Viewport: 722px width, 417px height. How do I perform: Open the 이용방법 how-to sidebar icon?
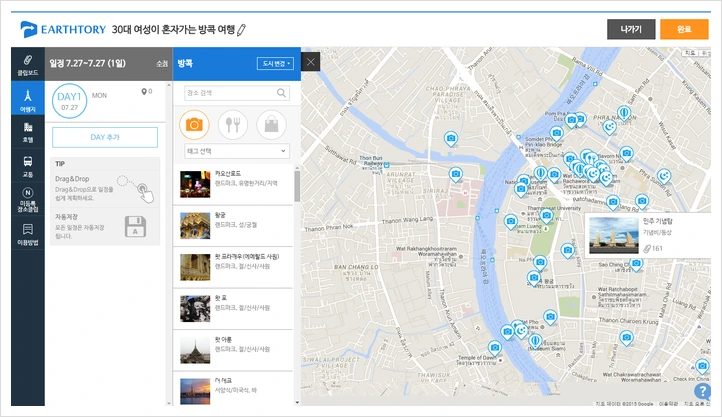[28, 233]
